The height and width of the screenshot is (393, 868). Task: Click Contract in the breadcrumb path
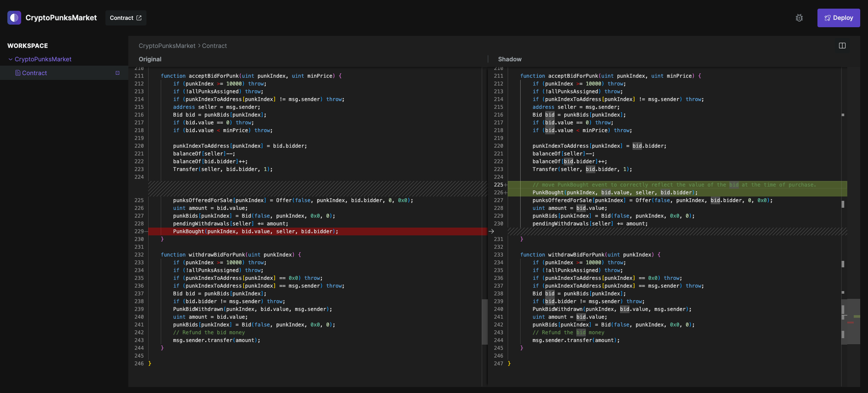pos(214,46)
